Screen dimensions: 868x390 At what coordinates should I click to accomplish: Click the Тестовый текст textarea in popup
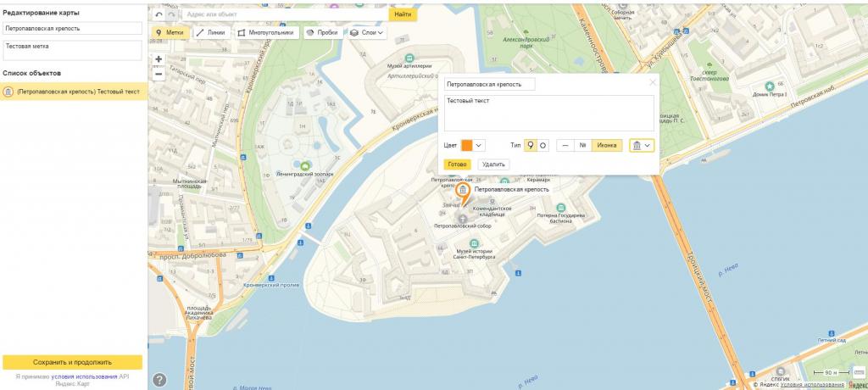click(x=548, y=113)
